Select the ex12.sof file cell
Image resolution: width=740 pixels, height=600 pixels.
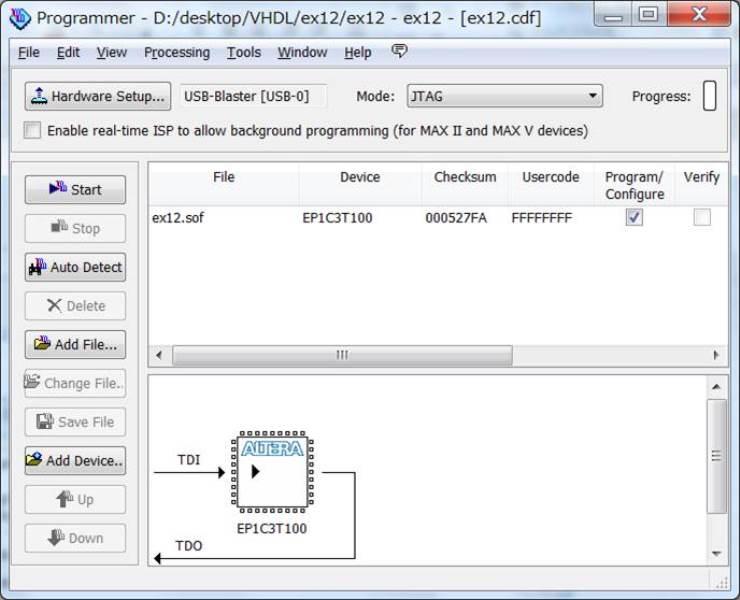[178, 218]
